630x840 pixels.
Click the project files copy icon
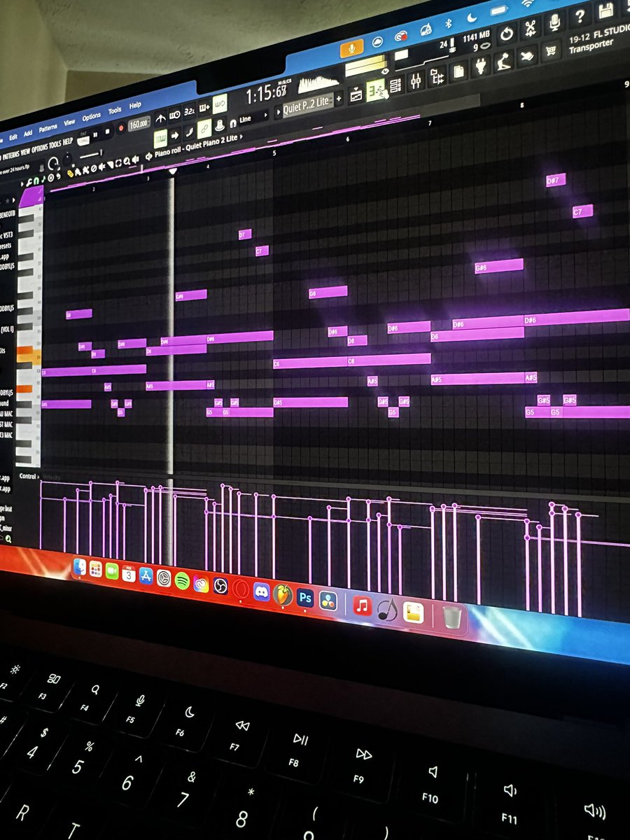click(x=458, y=71)
